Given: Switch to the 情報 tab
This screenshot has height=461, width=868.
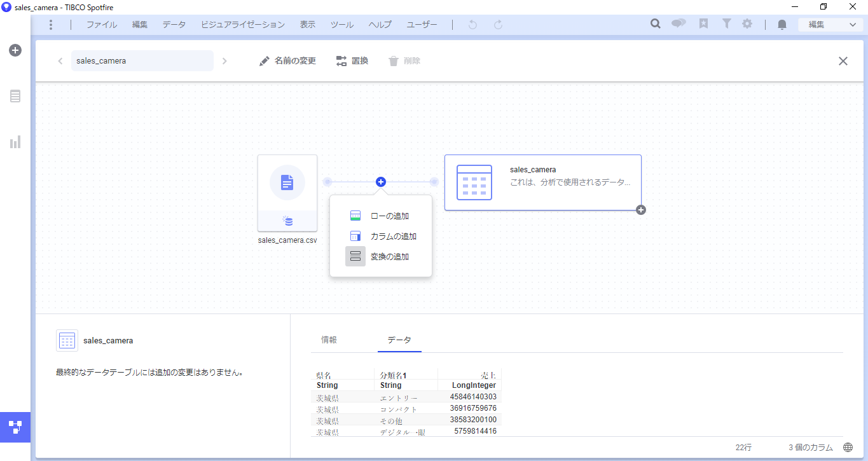Looking at the screenshot, I should click(329, 340).
